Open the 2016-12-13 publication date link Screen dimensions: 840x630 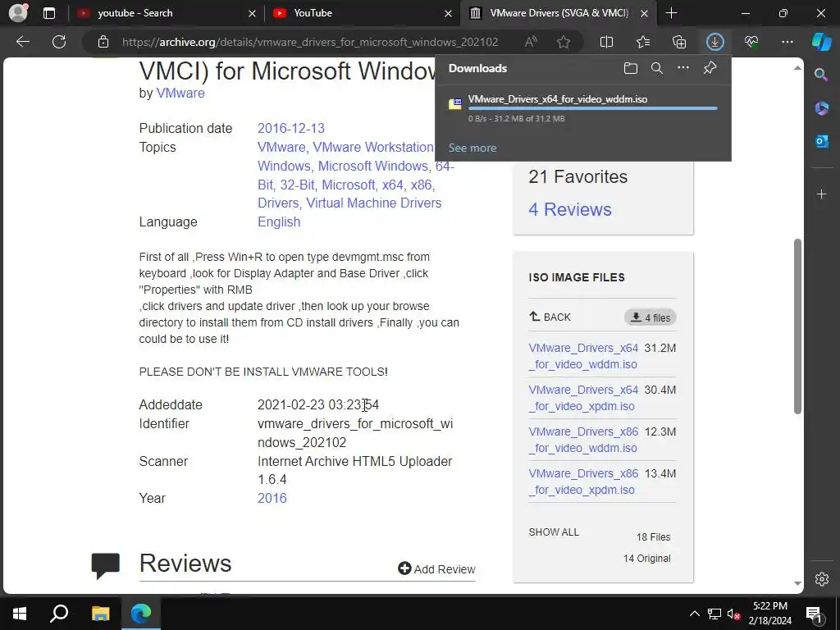pos(291,128)
